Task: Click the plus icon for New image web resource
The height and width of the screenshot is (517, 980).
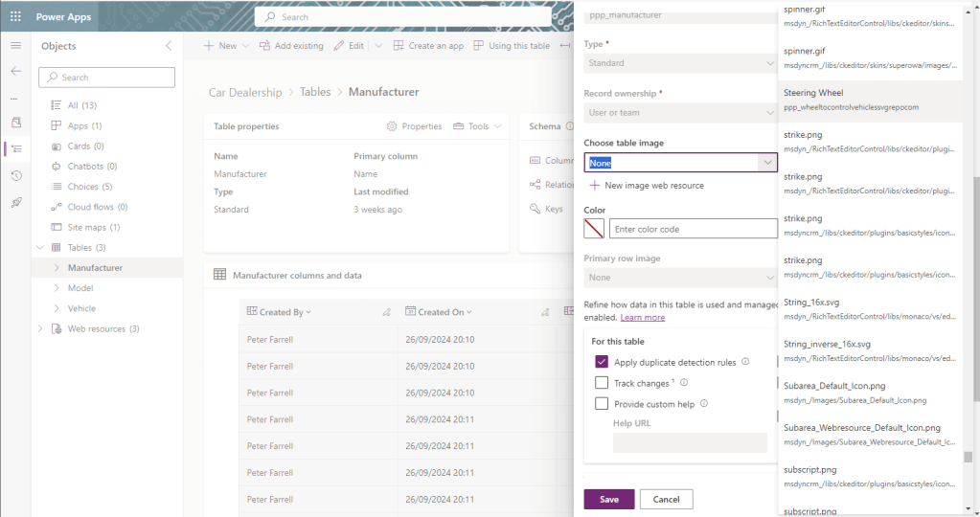Action: [594, 186]
